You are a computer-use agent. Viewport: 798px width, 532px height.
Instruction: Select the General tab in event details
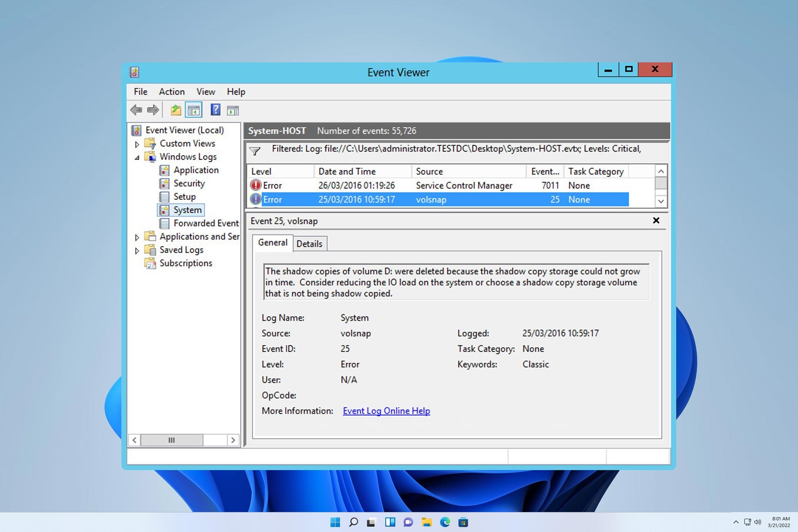point(273,243)
